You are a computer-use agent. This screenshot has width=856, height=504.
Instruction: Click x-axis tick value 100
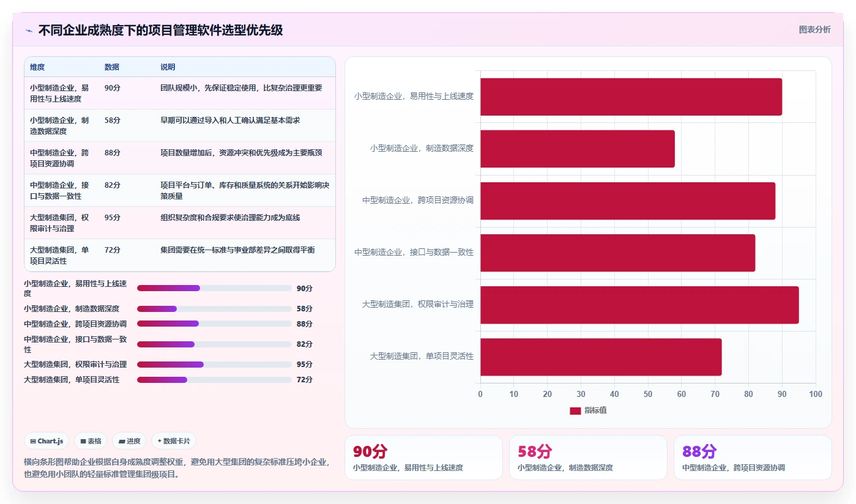(815, 395)
